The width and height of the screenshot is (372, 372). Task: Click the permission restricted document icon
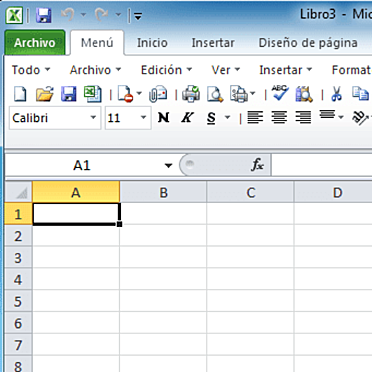pos(125,94)
